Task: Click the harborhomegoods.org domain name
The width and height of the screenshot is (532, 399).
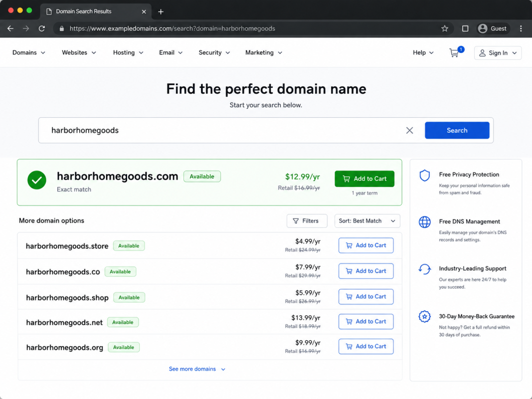Action: click(64, 348)
